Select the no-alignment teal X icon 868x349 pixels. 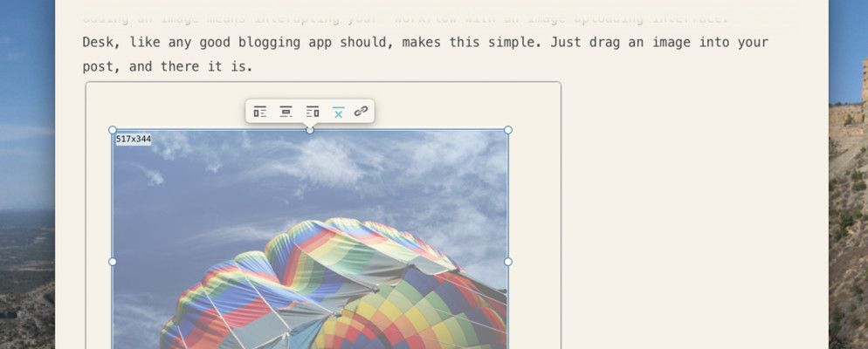(338, 112)
